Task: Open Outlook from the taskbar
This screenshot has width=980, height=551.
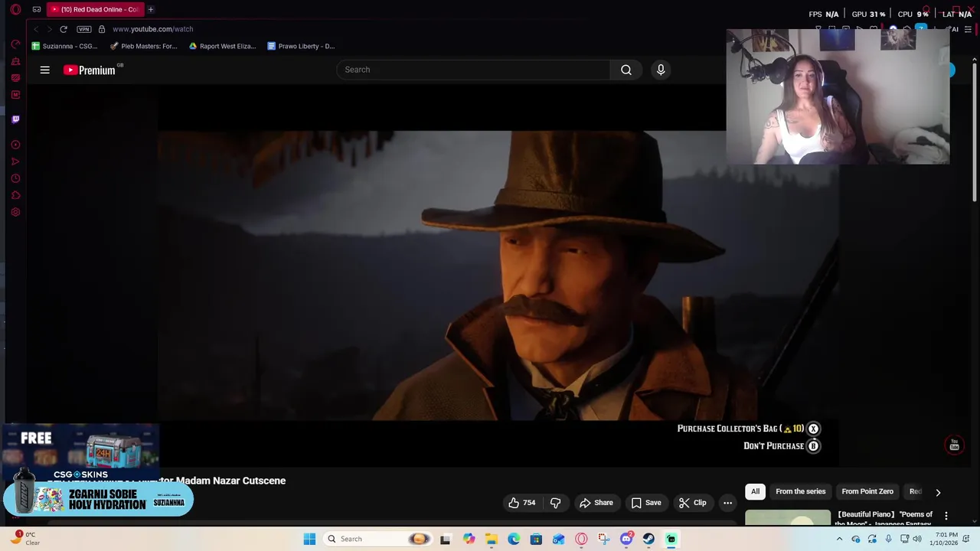Action: 559,539
